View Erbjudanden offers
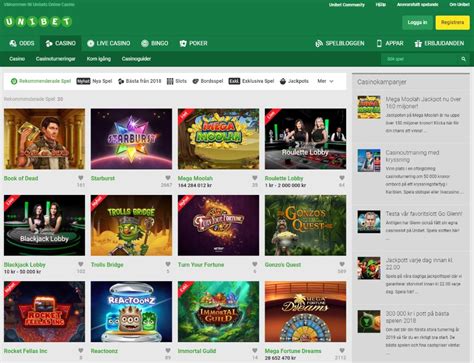The height and width of the screenshot is (363, 474). [439, 43]
